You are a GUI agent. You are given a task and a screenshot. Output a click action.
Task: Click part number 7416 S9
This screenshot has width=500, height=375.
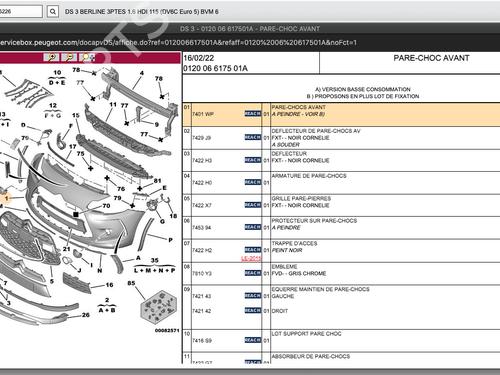click(202, 341)
